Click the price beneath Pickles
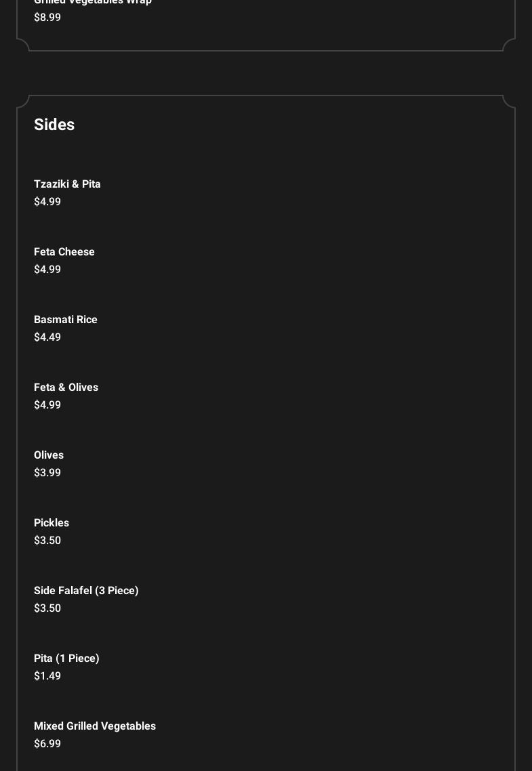This screenshot has height=771, width=532. [47, 541]
